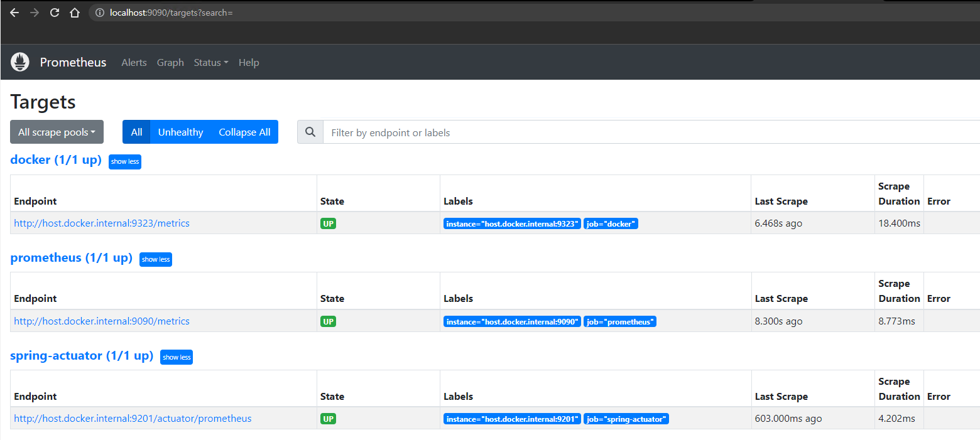Click the Collapse All button
The image size is (980, 440).
point(244,132)
